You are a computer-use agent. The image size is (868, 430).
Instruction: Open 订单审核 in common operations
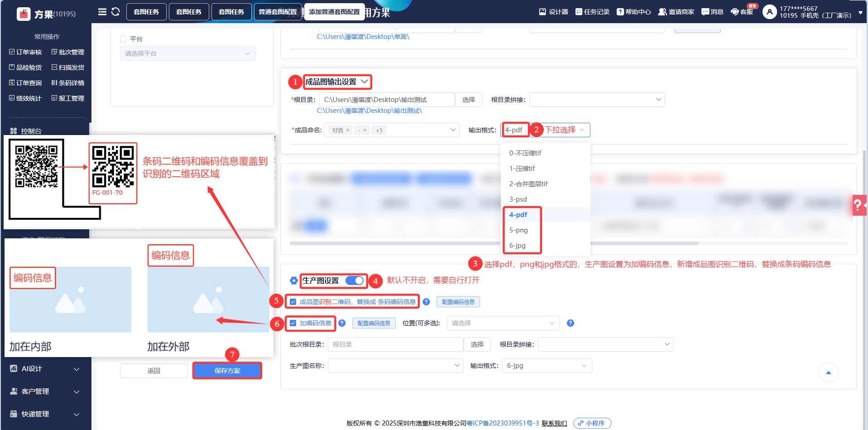tap(25, 52)
